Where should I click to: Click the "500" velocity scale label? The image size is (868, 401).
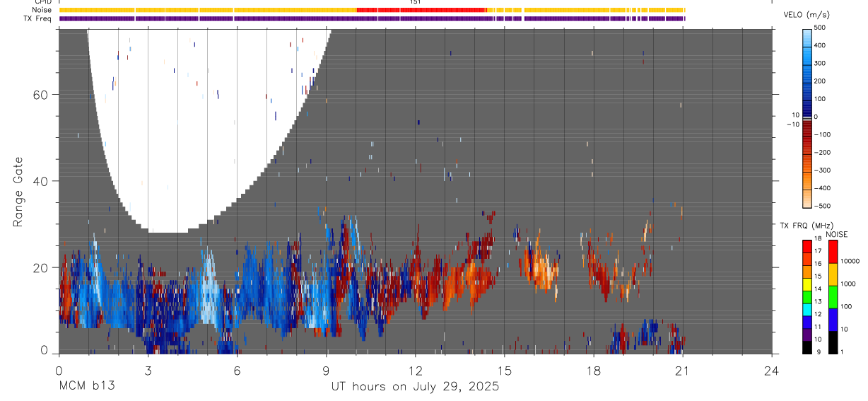coord(821,28)
